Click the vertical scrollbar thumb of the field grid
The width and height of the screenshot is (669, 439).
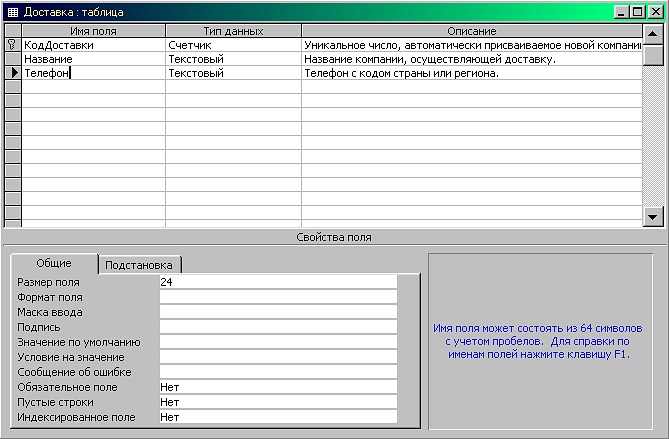(652, 55)
